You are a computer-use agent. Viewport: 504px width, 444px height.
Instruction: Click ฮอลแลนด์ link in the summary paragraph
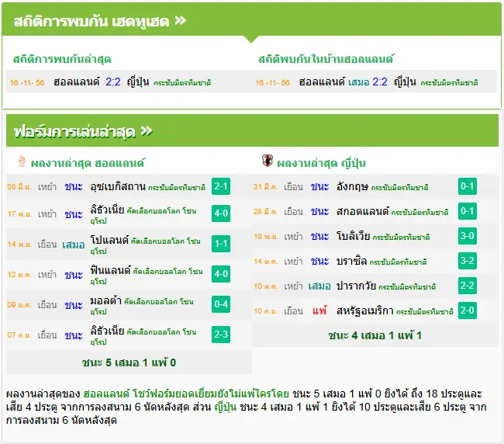click(107, 394)
